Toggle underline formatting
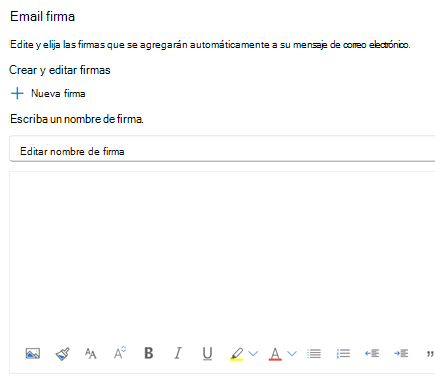 (x=207, y=354)
